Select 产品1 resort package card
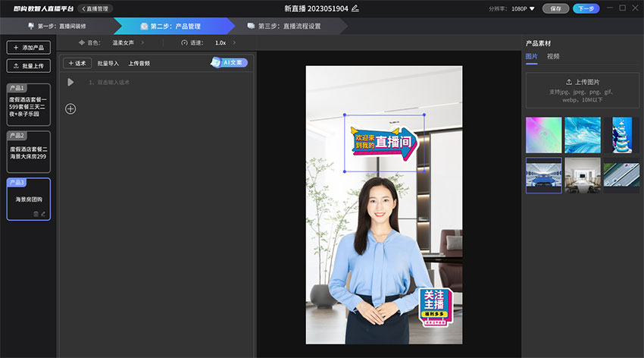The image size is (644, 358). (x=29, y=105)
